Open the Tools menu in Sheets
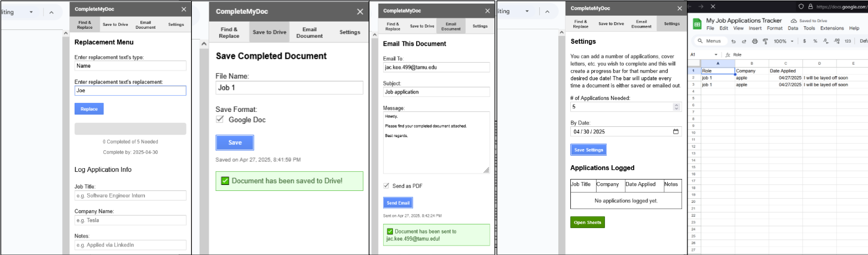The image size is (868, 255). 809,28
